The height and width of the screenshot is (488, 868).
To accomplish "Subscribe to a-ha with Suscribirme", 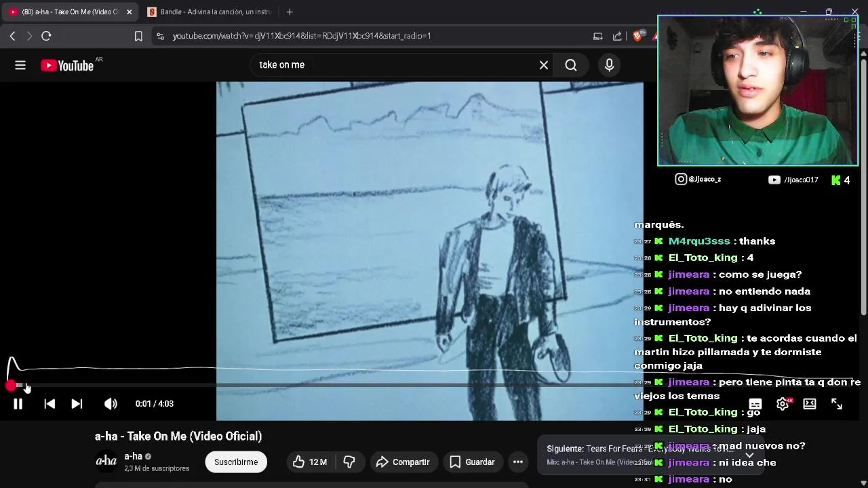I will (x=236, y=462).
